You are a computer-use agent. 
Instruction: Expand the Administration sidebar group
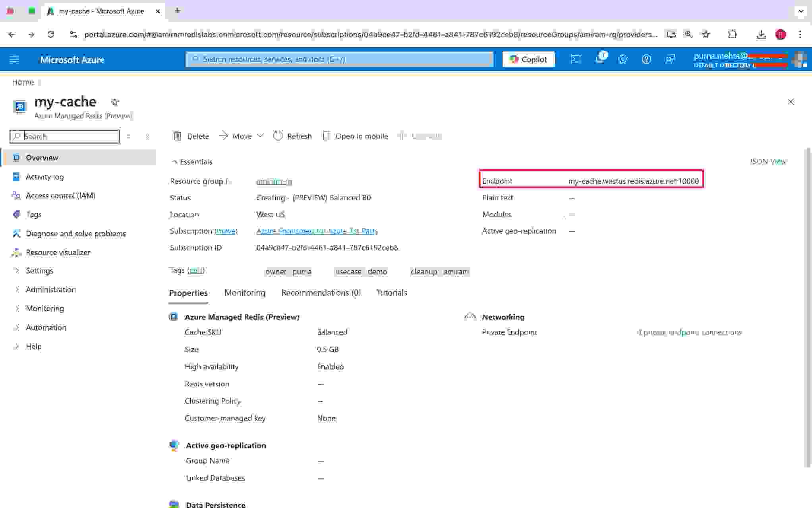point(50,289)
